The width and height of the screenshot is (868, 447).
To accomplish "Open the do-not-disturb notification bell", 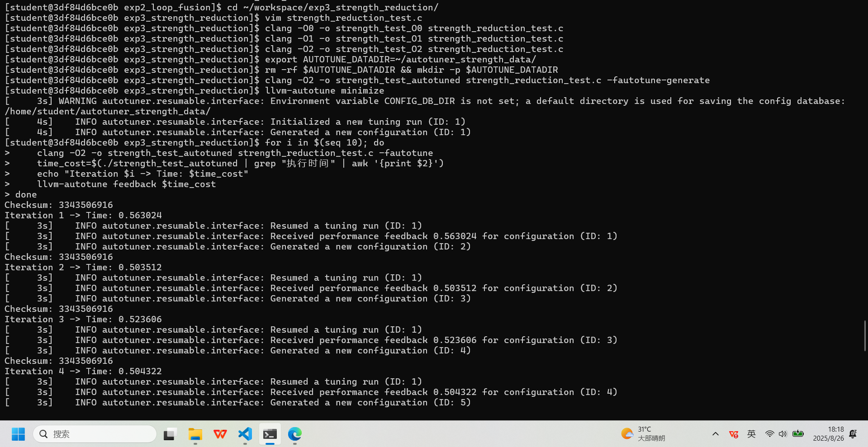I will pos(853,434).
